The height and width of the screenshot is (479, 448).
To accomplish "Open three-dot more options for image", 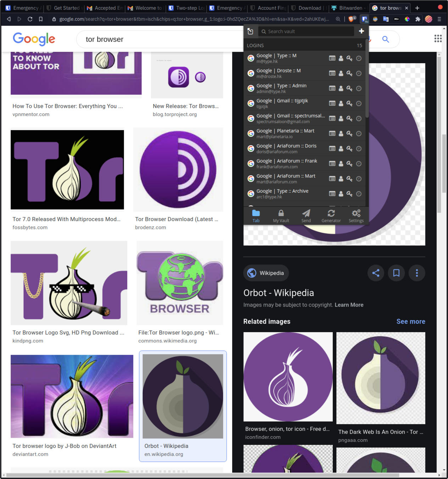I will click(x=417, y=273).
